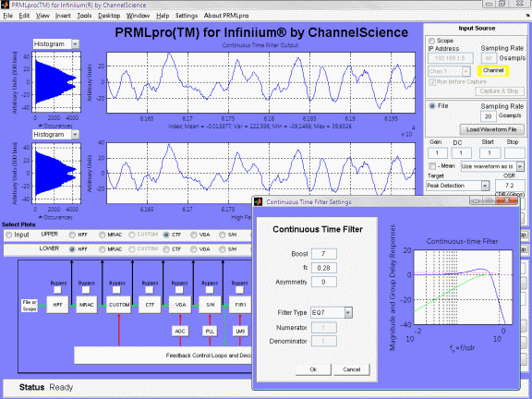This screenshot has width=532, height=399.
Task: Select UPPER row CTF radio button
Action: coord(166,235)
